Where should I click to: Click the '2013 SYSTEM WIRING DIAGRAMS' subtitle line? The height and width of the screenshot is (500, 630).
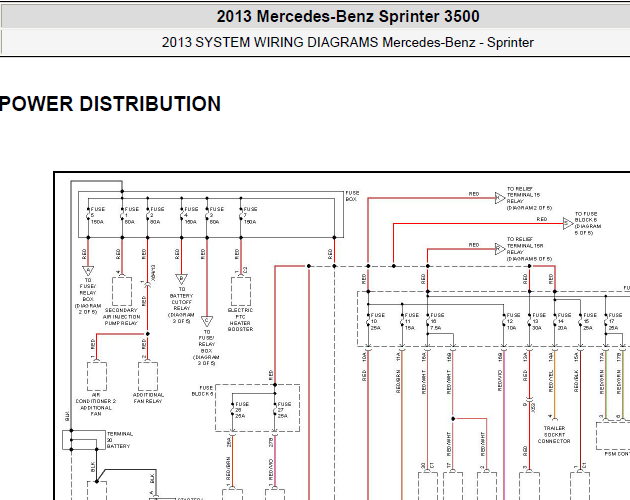348,42
